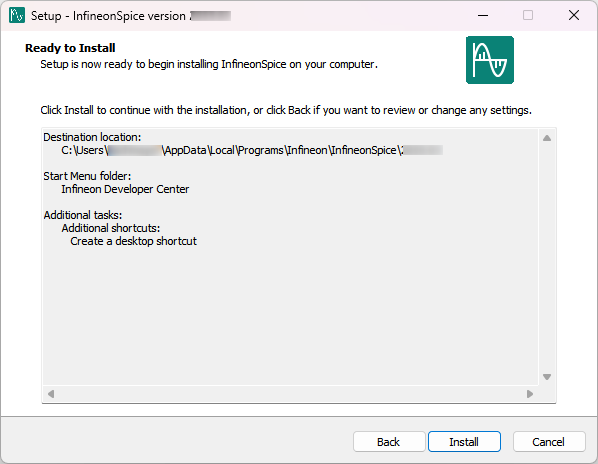598x464 pixels.
Task: Cancel the InfineonSpice setup
Action: point(548,442)
